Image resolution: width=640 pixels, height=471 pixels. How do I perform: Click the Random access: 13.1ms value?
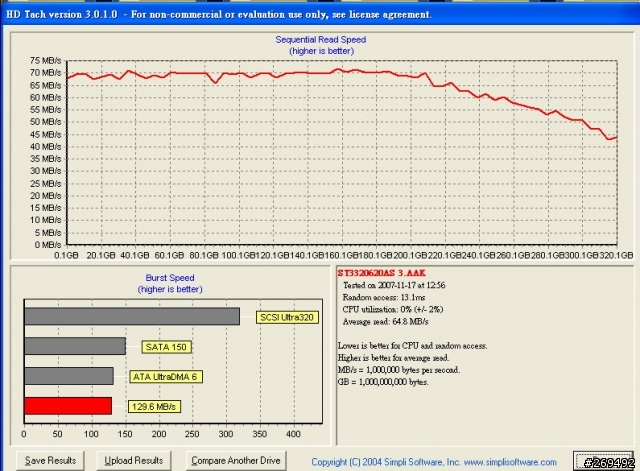tap(384, 298)
